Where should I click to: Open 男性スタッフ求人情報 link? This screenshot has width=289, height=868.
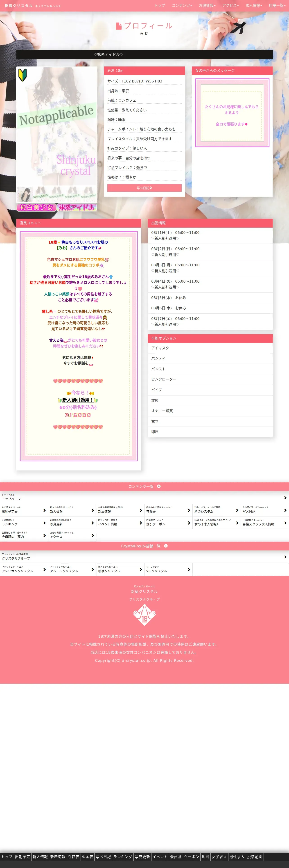(x=265, y=522)
